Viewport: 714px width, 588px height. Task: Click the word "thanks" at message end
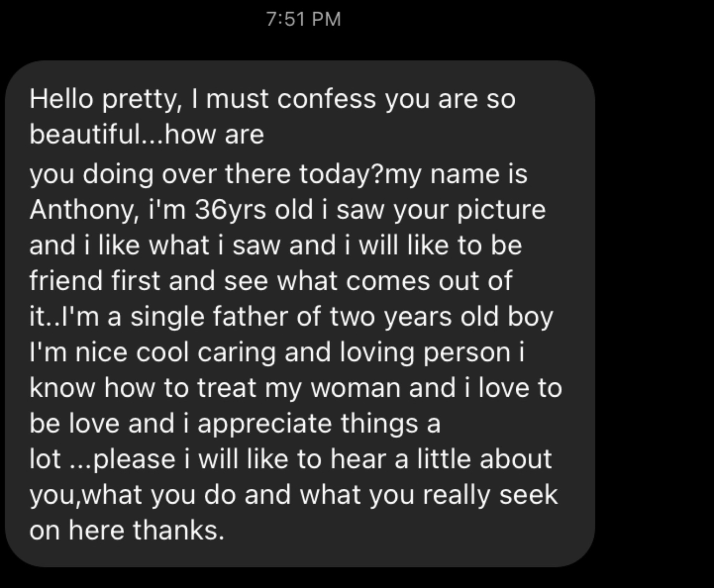[x=178, y=530]
